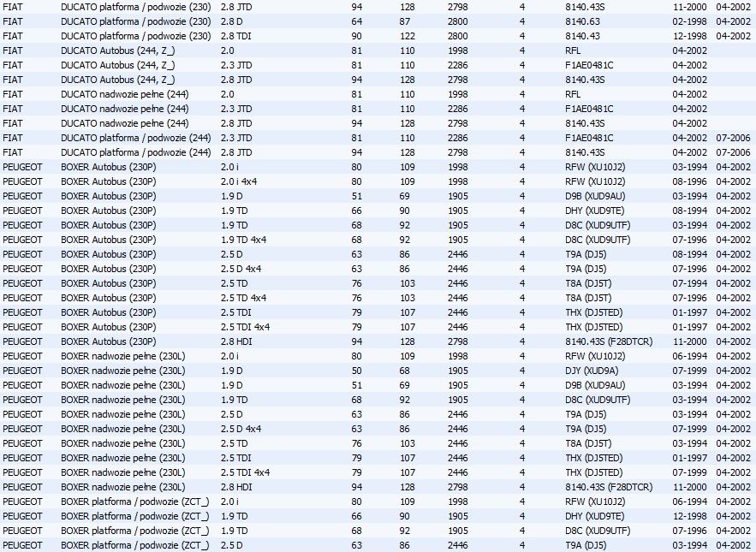Select DUCATO platforma / podwozie (244) 2.8 JTD model cell

(136, 152)
